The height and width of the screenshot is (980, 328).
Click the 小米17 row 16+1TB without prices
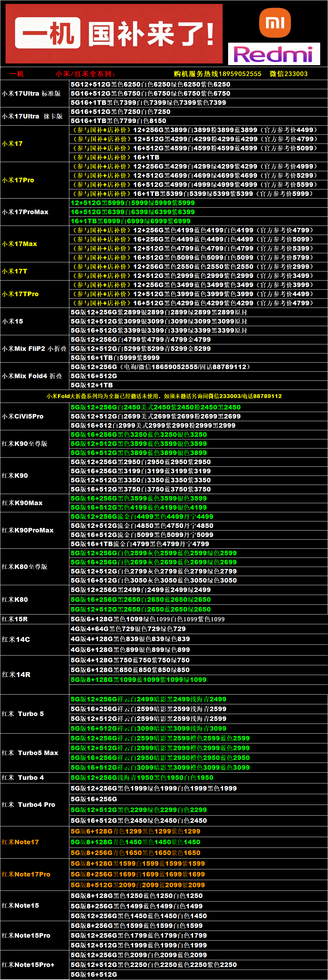(198, 158)
